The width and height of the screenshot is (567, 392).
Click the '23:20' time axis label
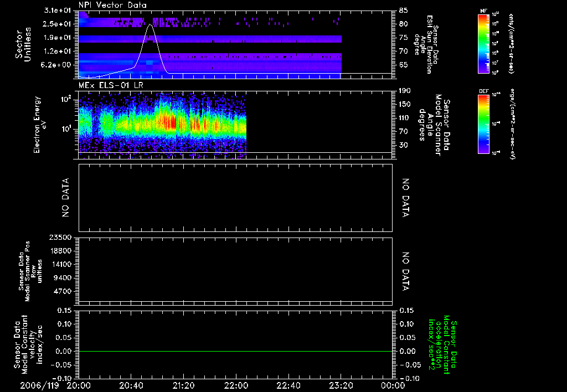coord(341,385)
